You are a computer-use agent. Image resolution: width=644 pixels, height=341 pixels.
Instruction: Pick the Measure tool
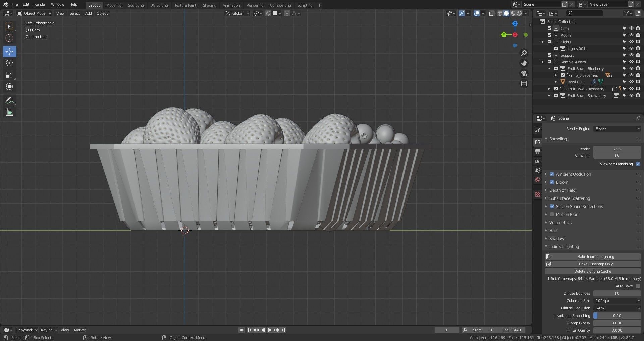point(9,112)
